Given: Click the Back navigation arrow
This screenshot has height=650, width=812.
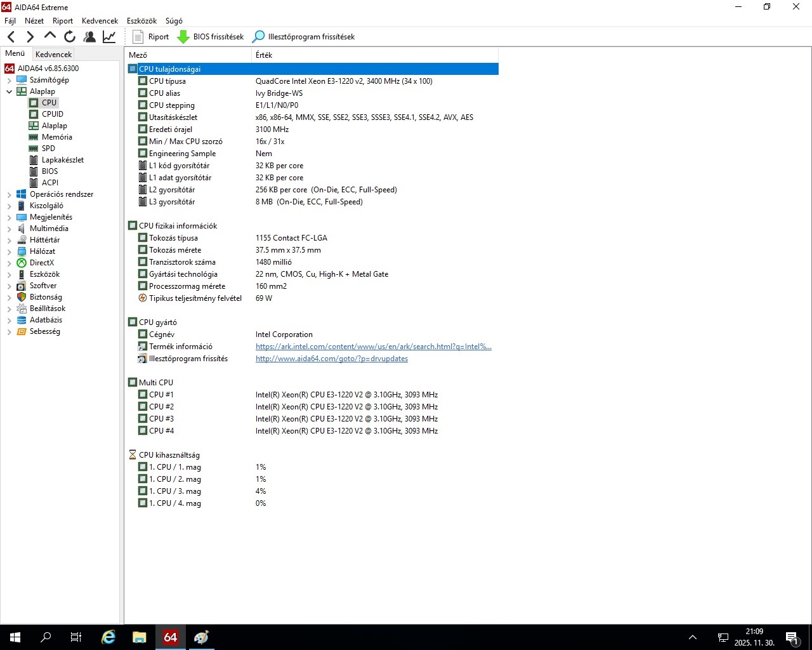Looking at the screenshot, I should (x=11, y=37).
